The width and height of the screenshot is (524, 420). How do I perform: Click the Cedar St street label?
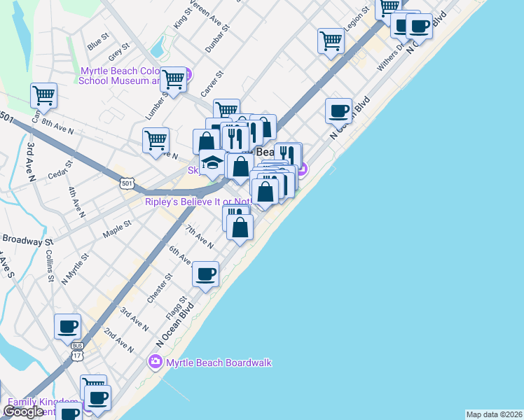60,170
